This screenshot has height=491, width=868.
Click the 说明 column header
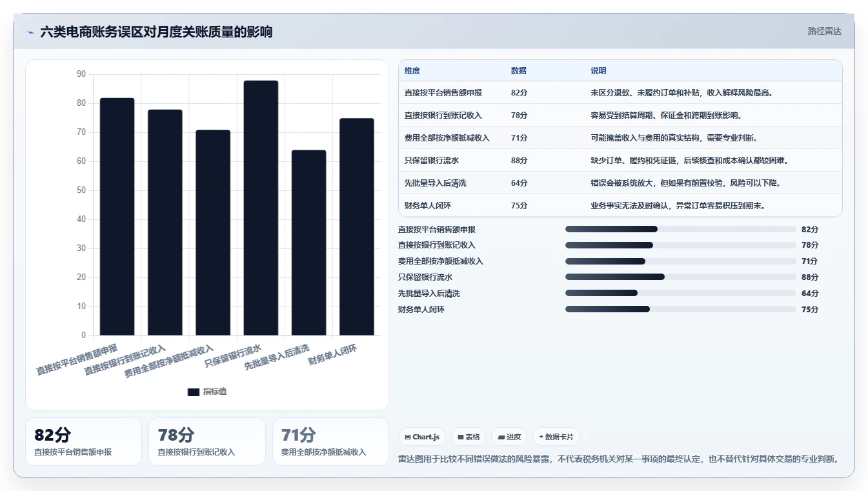(x=598, y=71)
